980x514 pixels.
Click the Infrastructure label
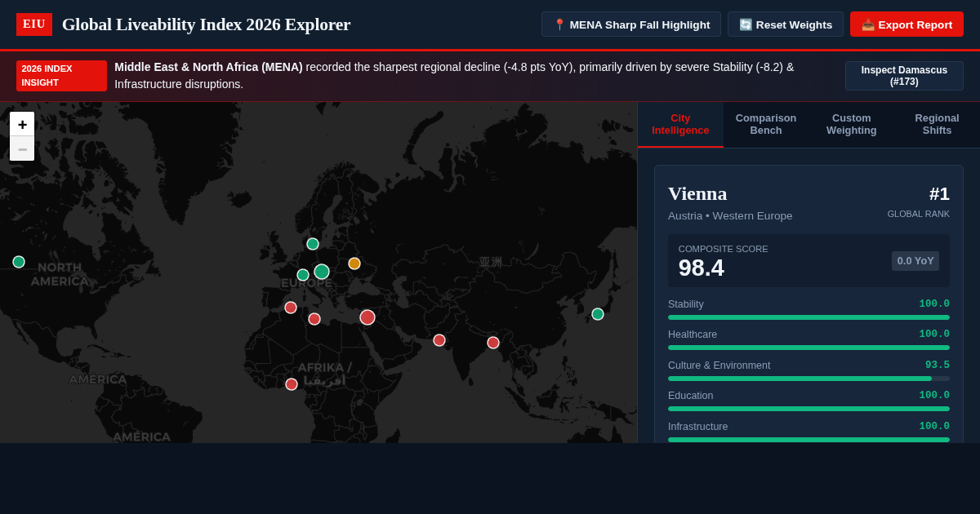point(697,427)
